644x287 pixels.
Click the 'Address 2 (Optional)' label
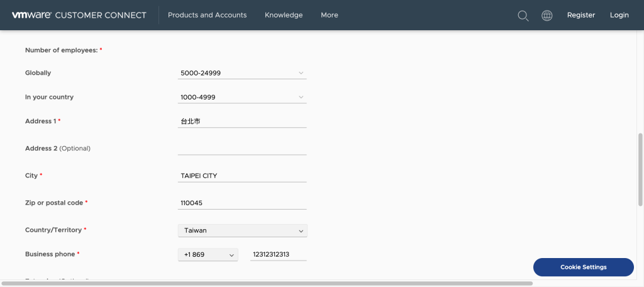[58, 149]
